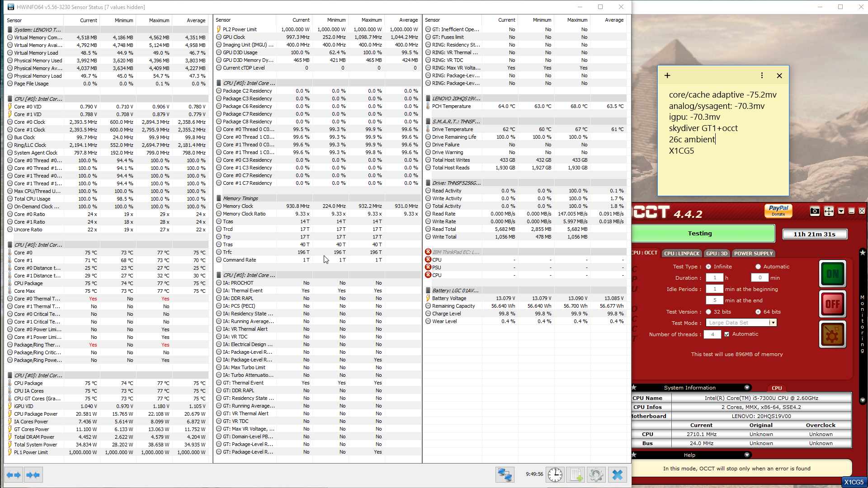868x488 pixels.
Task: Click the Battery Voltage lightning icon
Action: pos(428,298)
